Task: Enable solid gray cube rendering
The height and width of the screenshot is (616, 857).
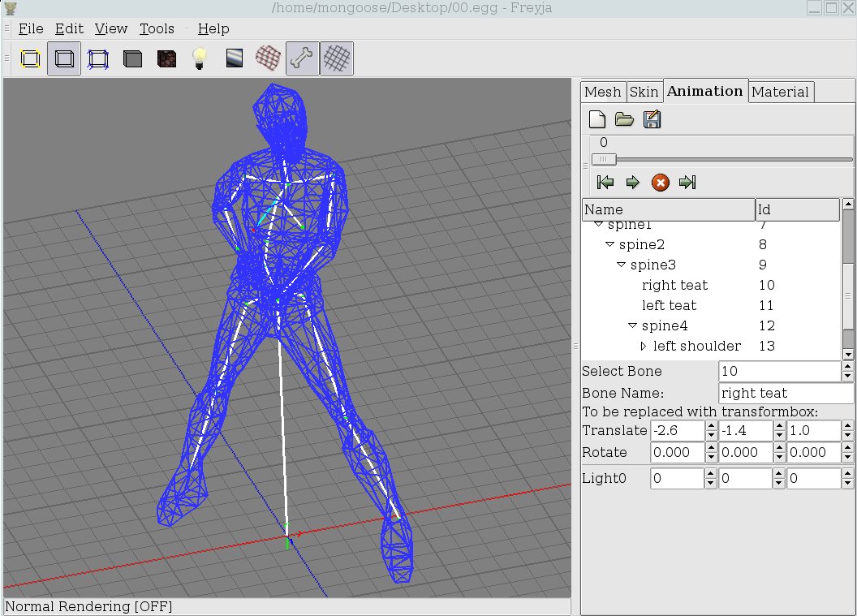Action: (x=132, y=58)
